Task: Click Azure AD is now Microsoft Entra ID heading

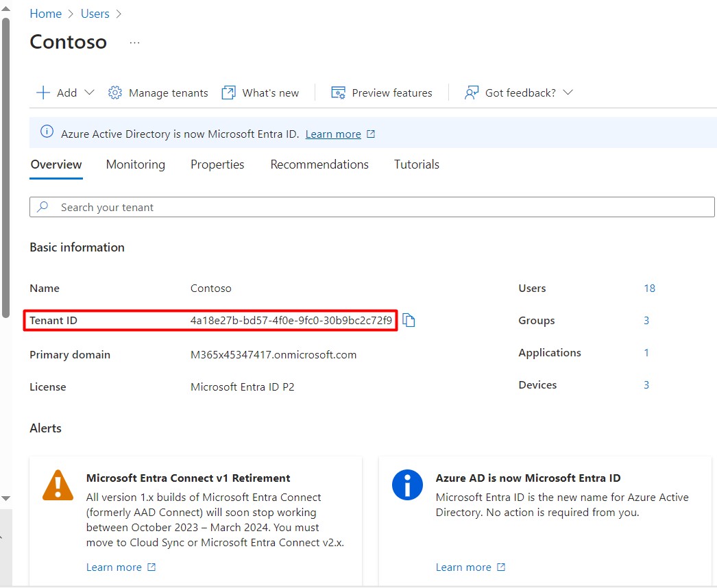Action: [x=528, y=478]
